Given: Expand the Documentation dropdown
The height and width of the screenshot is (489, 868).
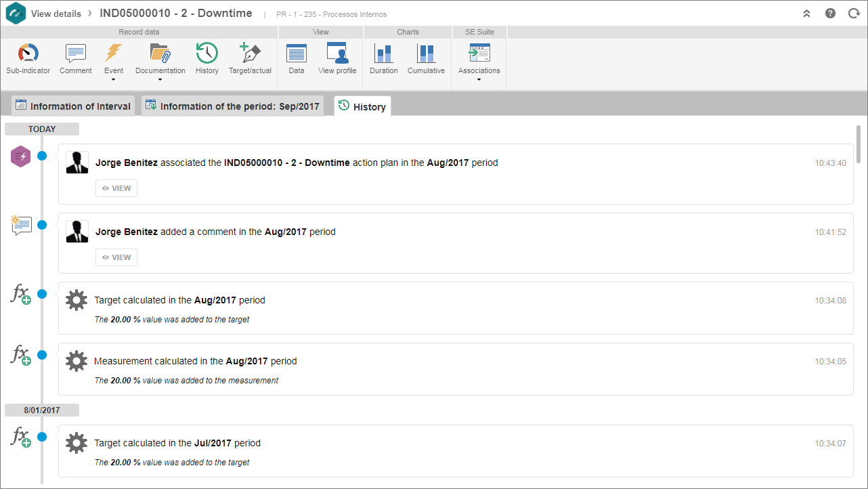Looking at the screenshot, I should point(160,79).
